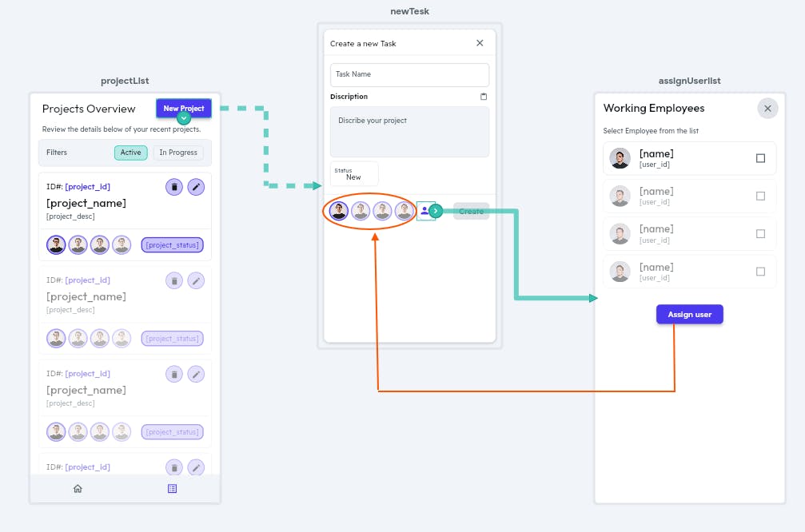The image size is (805, 532).
Task: Click the first project's status badge
Action: (172, 245)
